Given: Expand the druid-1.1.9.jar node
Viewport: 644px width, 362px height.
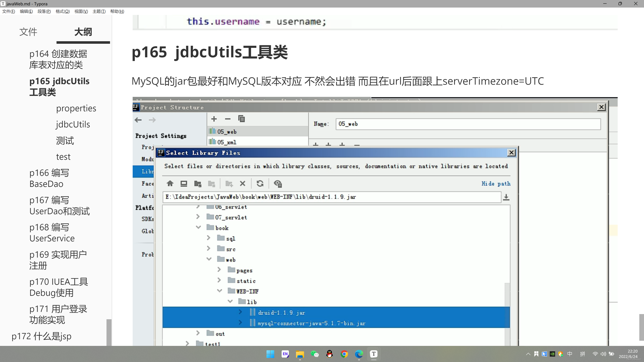Looking at the screenshot, I should pos(240,312).
